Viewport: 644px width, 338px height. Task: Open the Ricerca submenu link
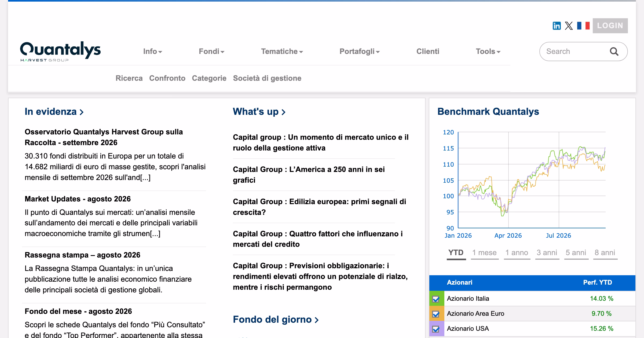[x=129, y=78]
